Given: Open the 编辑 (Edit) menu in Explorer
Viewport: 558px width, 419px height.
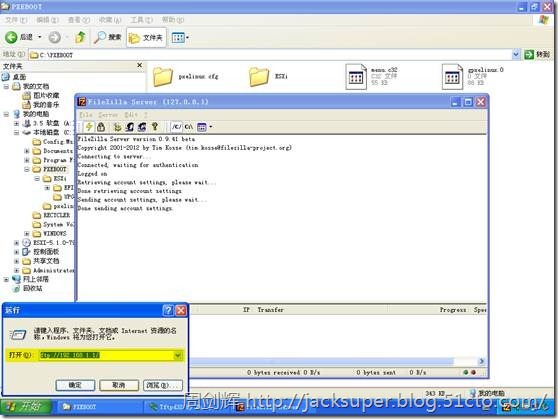Looking at the screenshot, I should click(x=47, y=20).
